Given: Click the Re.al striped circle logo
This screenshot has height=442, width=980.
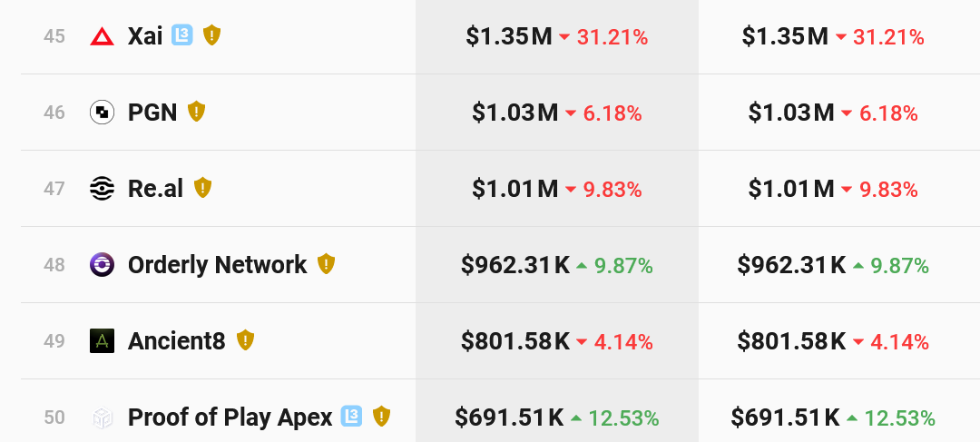Looking at the screenshot, I should pos(102,189).
